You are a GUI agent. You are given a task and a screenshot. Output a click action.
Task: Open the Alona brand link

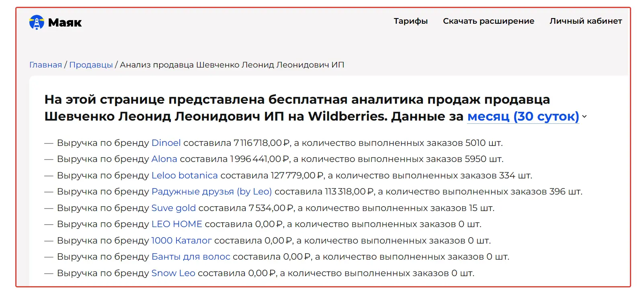[164, 159]
